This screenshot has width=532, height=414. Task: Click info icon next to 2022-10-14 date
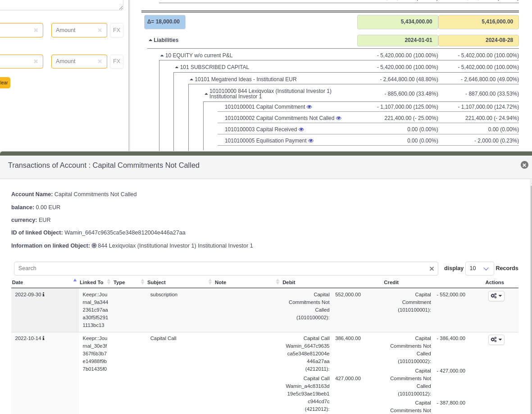coord(44,338)
